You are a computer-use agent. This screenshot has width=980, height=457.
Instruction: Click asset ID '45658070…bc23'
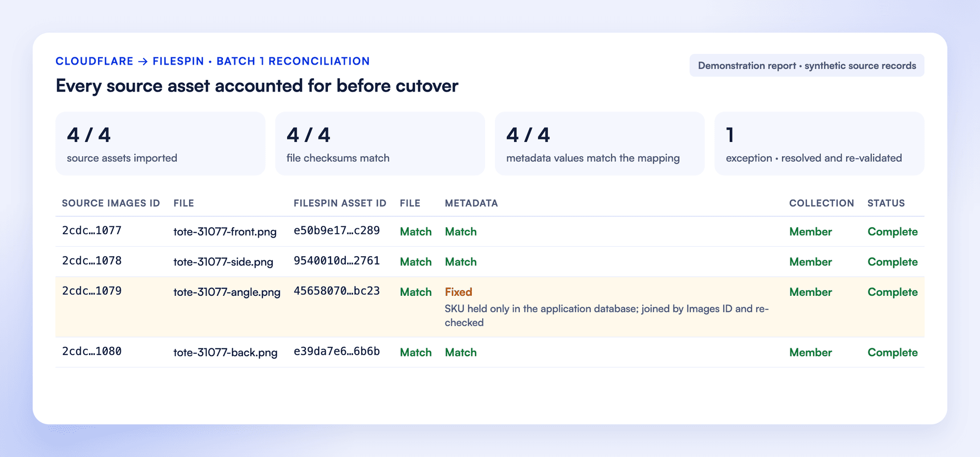tap(337, 291)
